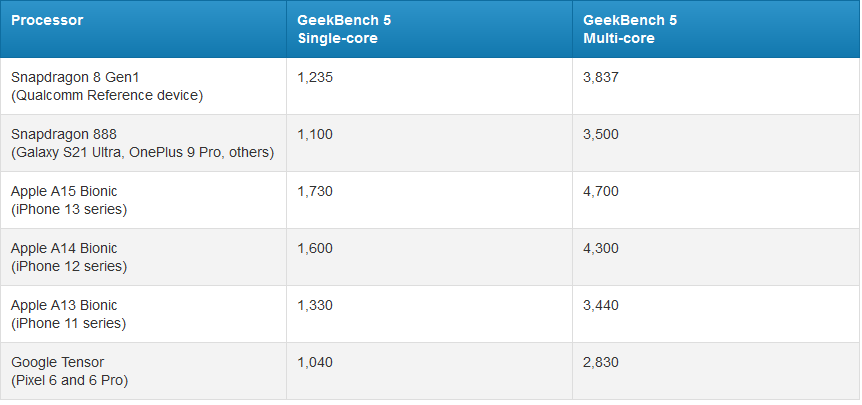Click Apple A15 multi-core score 4,700
This screenshot has height=405, width=862.
[x=601, y=191]
